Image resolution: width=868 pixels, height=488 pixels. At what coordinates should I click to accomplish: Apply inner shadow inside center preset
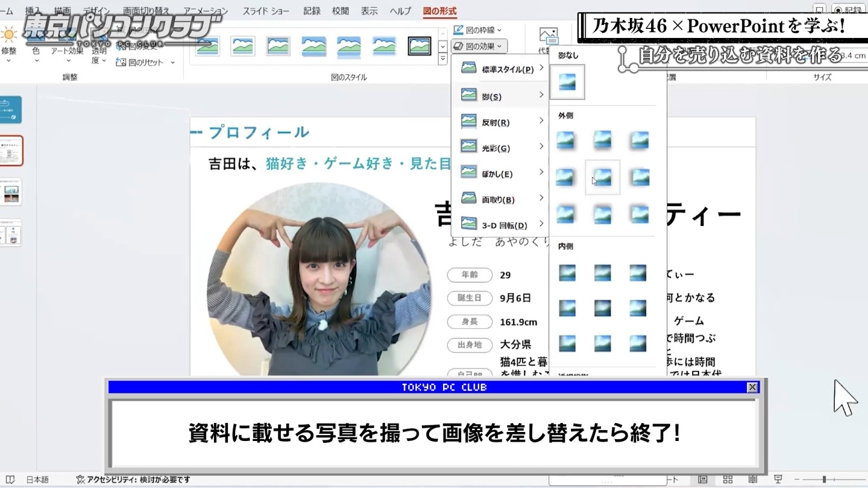pyautogui.click(x=602, y=308)
